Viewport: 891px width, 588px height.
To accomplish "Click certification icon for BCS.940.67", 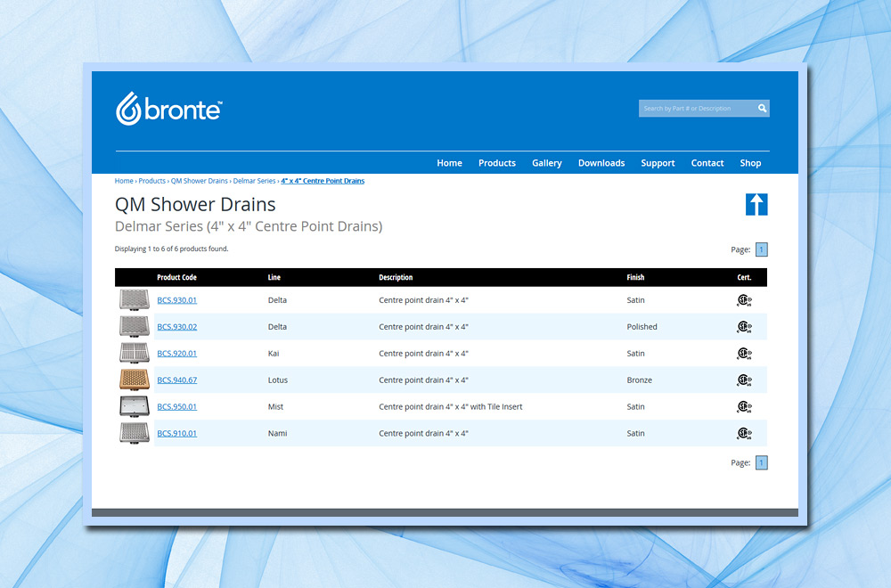I will 744,380.
